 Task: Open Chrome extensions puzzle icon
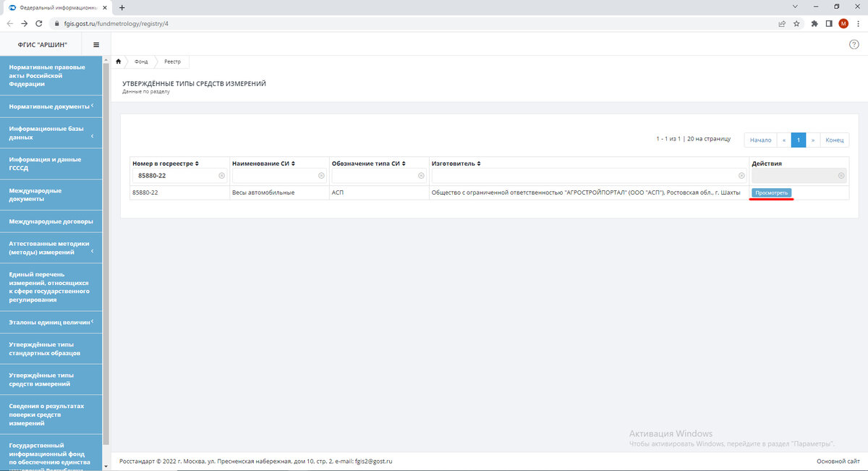(x=814, y=23)
